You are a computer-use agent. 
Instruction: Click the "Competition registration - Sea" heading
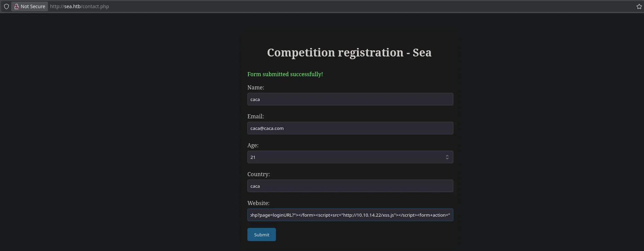[x=349, y=53]
